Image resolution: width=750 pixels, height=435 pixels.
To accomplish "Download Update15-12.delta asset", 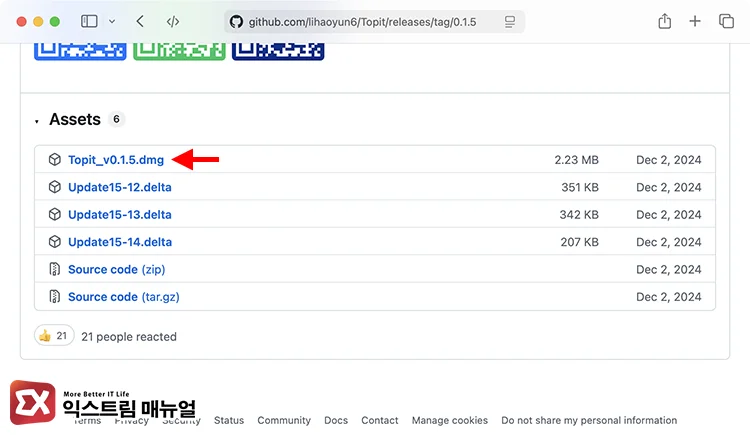I will point(120,187).
